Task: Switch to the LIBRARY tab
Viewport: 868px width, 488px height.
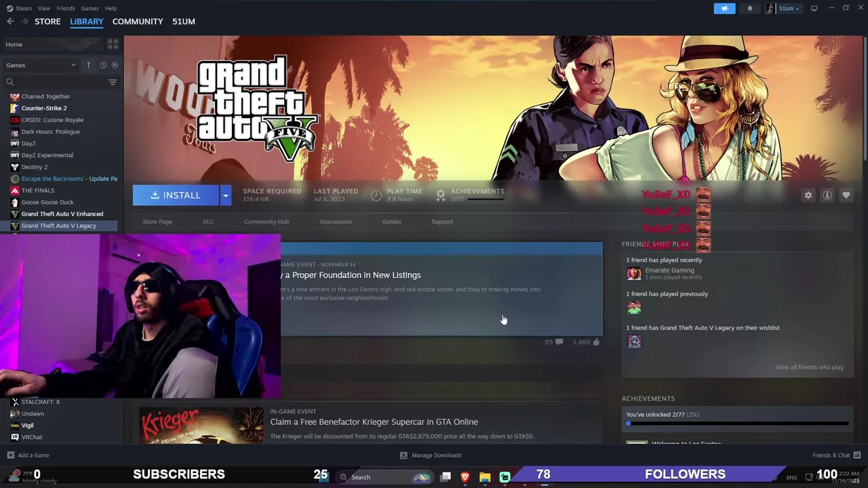Action: point(87,22)
